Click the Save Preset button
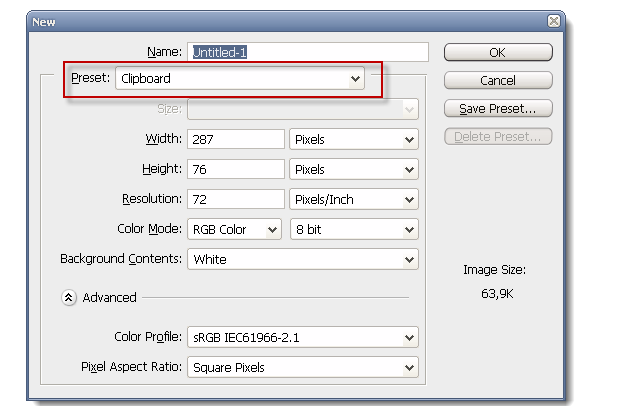Image resolution: width=617 pixels, height=418 pixels. (x=498, y=108)
